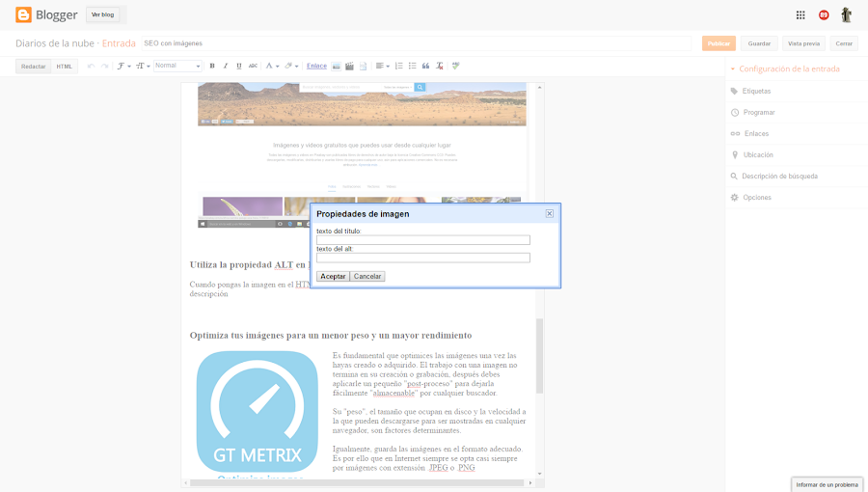Click the editor scroll up arrow
The width and height of the screenshot is (868, 492).
540,88
